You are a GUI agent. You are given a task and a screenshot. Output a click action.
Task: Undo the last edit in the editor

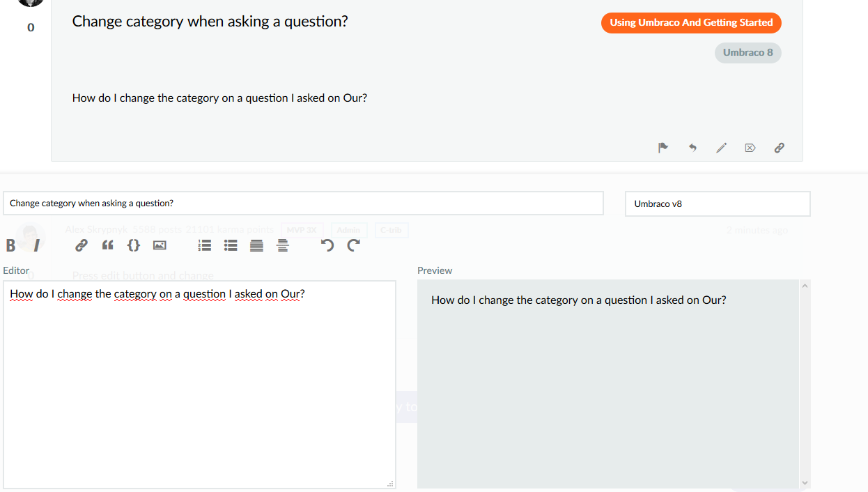[327, 245]
